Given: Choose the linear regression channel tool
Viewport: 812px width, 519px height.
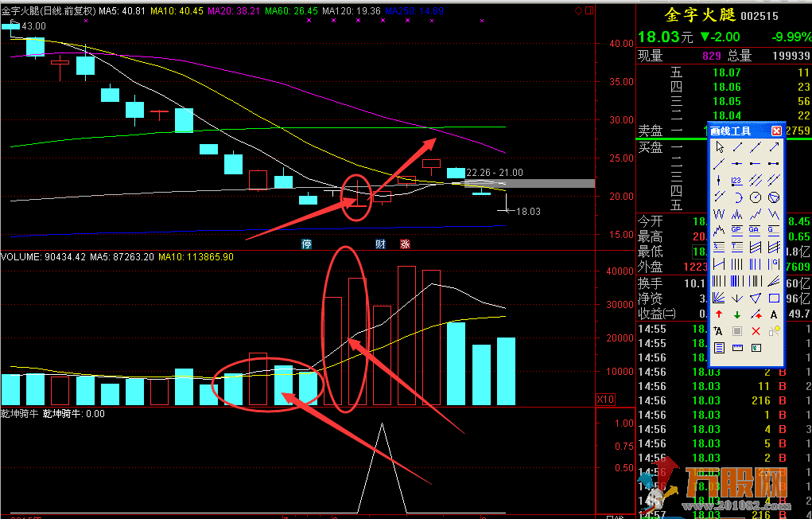Looking at the screenshot, I should tap(756, 248).
